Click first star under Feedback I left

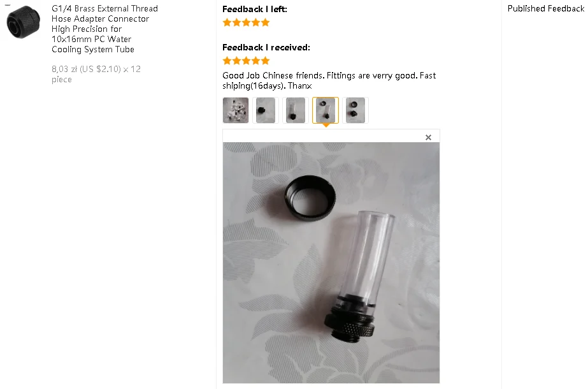pos(227,22)
